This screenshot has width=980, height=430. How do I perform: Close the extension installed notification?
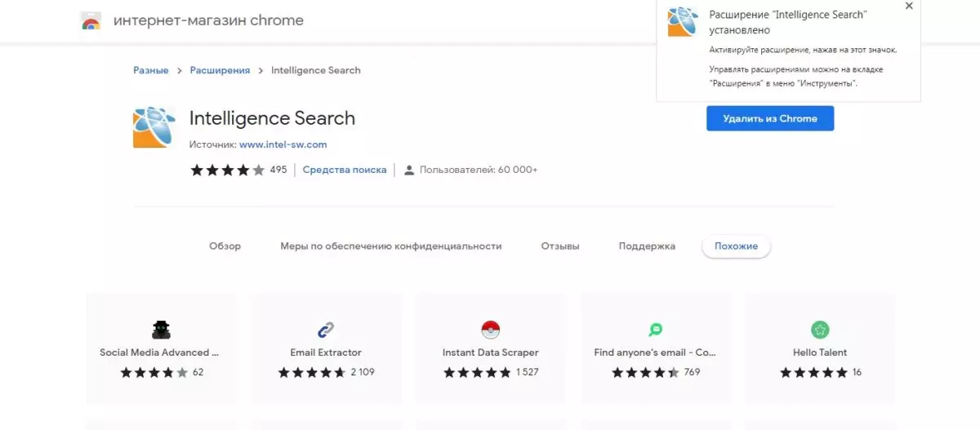pyautogui.click(x=909, y=6)
